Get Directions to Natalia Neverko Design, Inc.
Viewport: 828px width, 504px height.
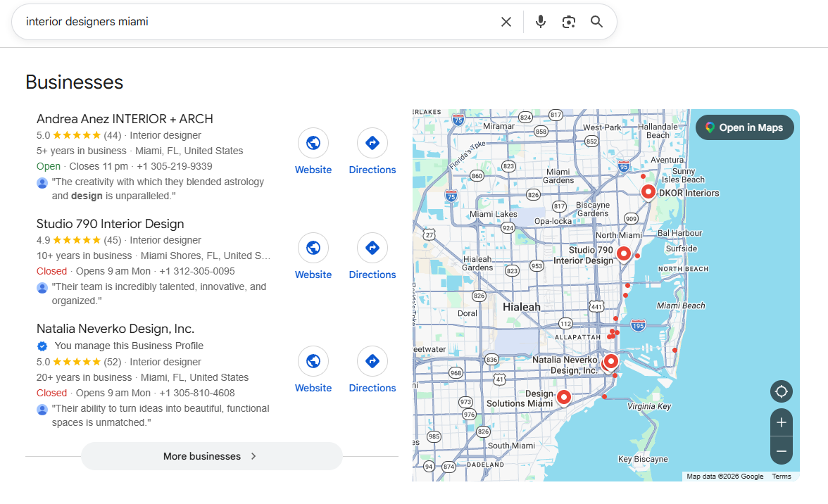pyautogui.click(x=372, y=361)
